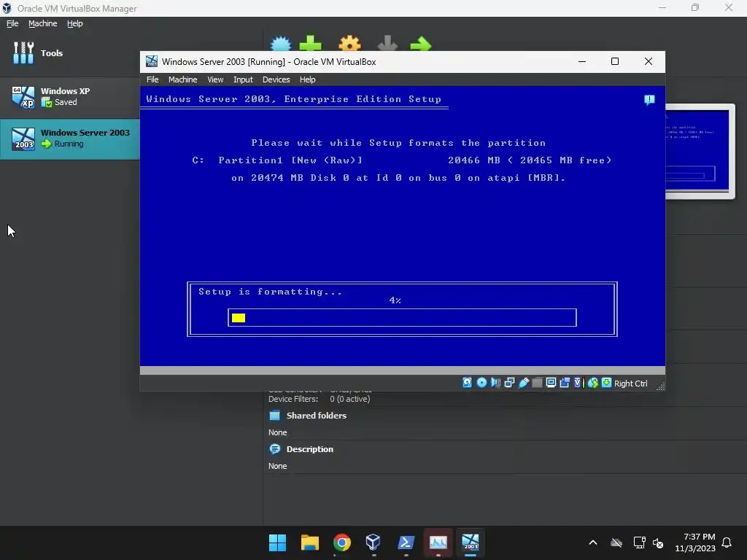Open Machine menu in the VM window
The width and height of the screenshot is (747, 560).
(182, 79)
